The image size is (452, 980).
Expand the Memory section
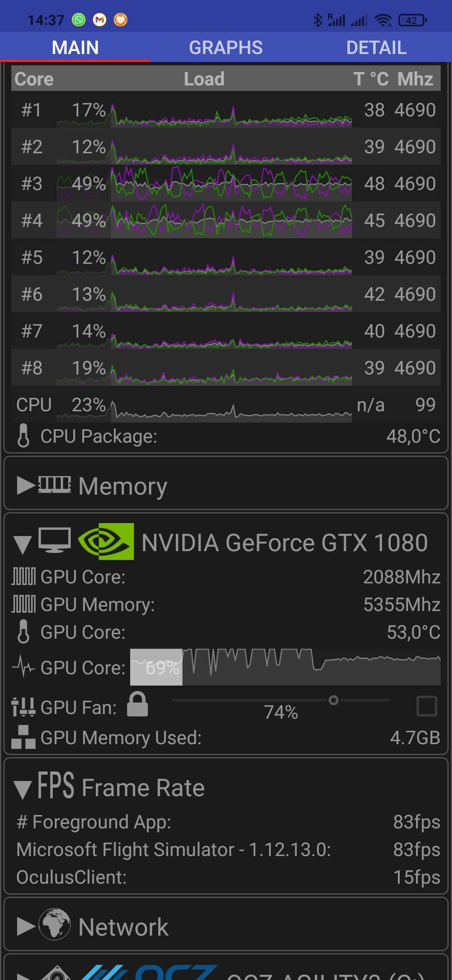[26, 485]
